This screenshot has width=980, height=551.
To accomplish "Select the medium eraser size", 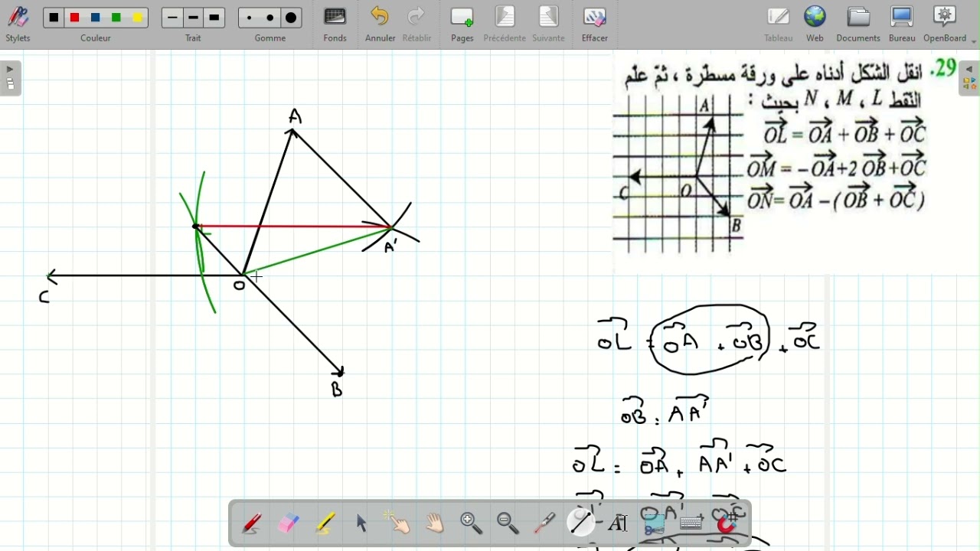I will (270, 18).
